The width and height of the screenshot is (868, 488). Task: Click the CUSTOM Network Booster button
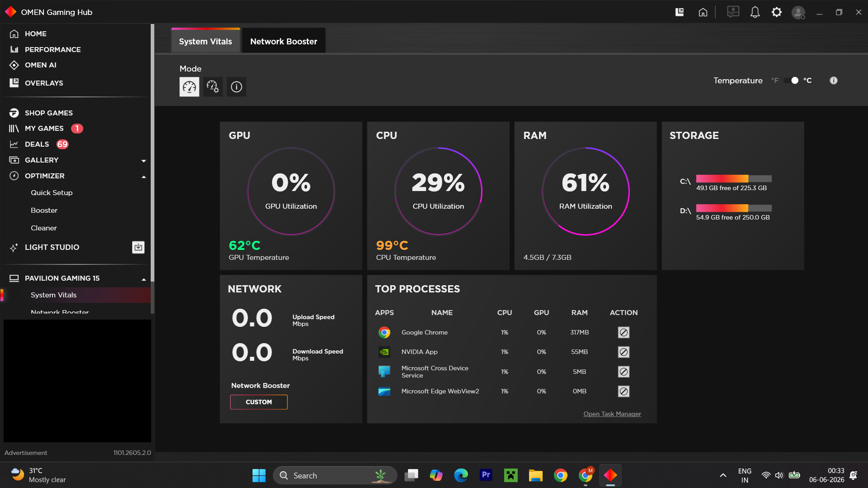[259, 402]
